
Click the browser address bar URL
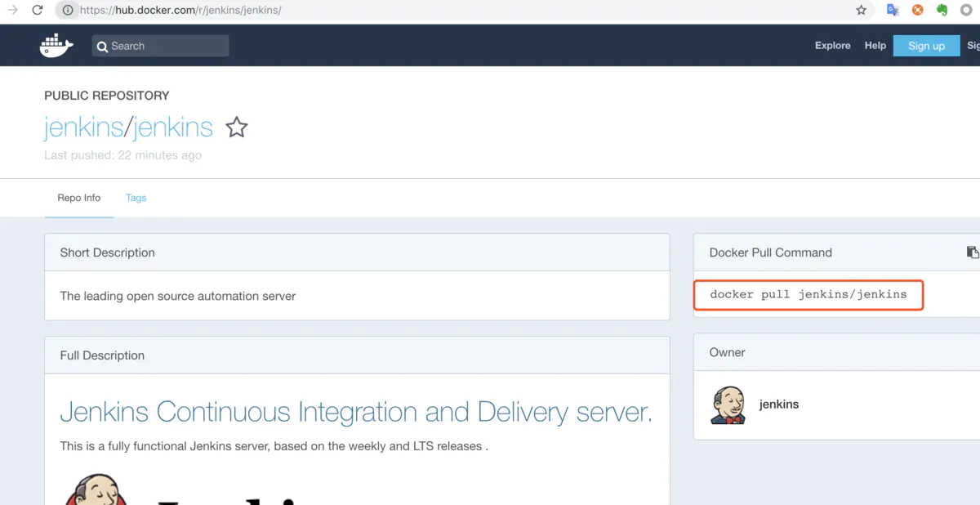tap(180, 11)
